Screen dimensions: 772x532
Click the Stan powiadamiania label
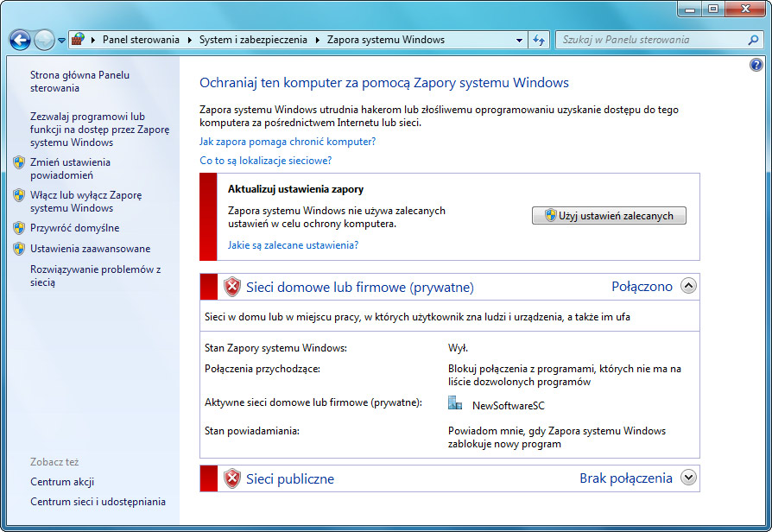click(252, 431)
